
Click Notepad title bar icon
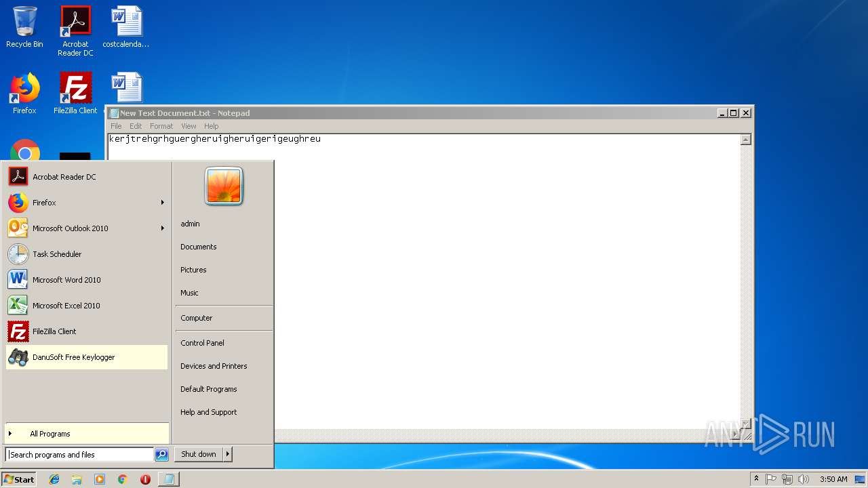(114, 113)
